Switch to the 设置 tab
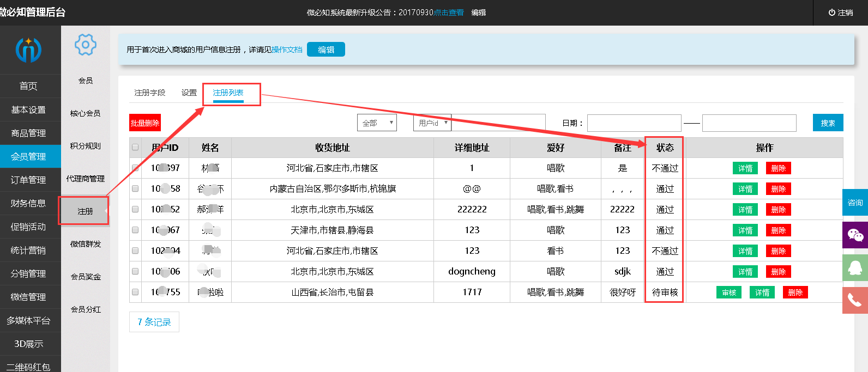This screenshot has height=372, width=868. [189, 93]
